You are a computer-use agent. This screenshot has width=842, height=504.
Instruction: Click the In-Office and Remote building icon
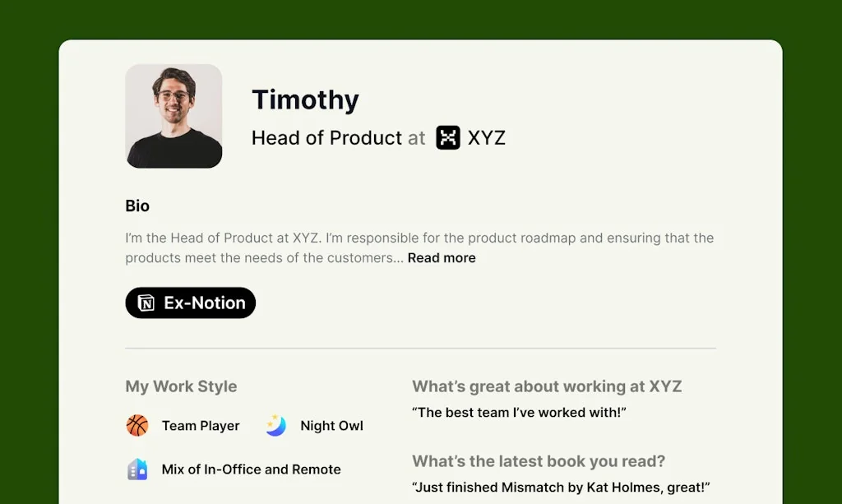click(x=137, y=469)
